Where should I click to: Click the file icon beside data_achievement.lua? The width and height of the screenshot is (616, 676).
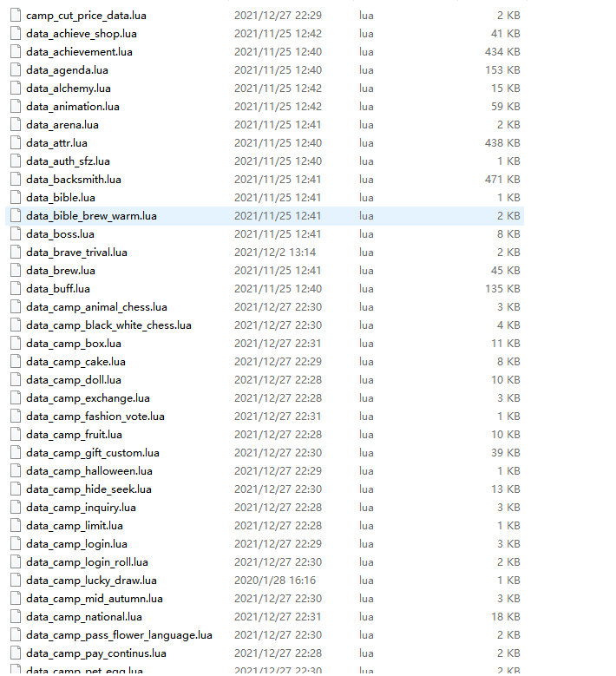pyautogui.click(x=15, y=52)
